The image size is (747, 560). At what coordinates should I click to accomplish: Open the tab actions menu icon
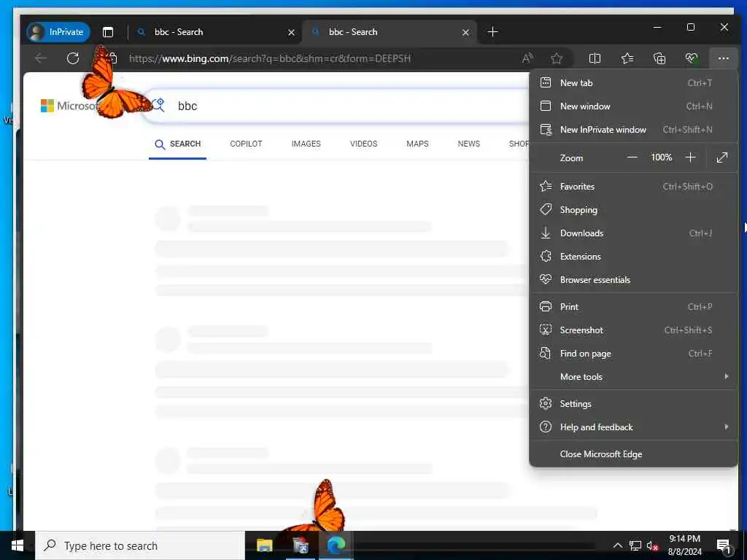(x=108, y=32)
